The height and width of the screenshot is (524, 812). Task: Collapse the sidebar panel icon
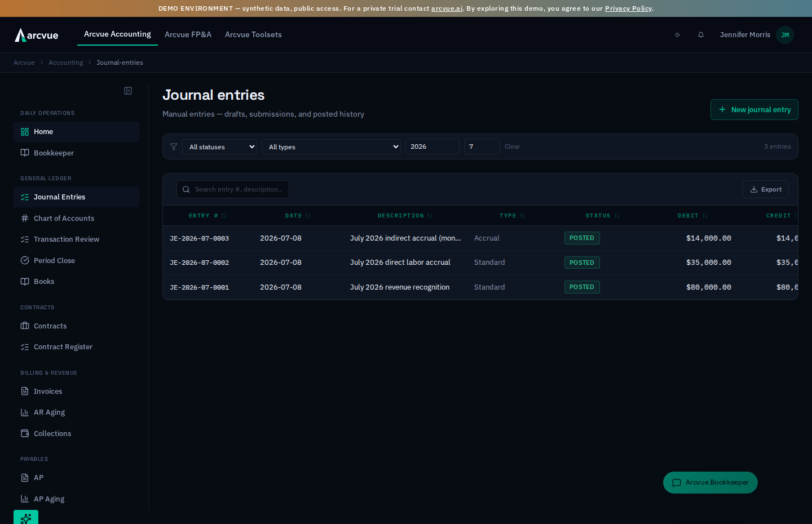click(128, 91)
